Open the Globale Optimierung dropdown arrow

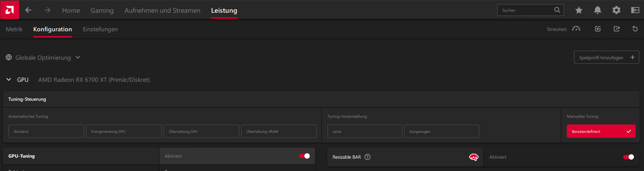(x=78, y=58)
